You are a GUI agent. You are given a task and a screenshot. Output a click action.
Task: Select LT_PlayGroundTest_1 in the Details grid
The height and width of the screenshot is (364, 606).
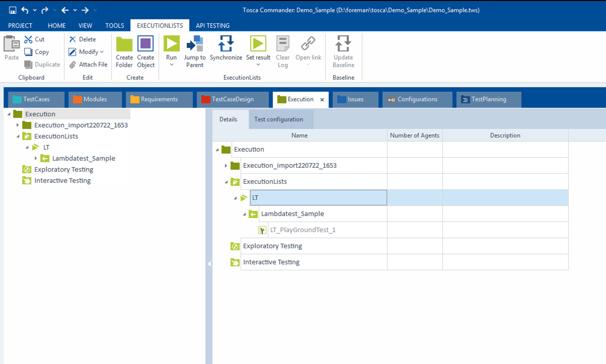click(302, 230)
